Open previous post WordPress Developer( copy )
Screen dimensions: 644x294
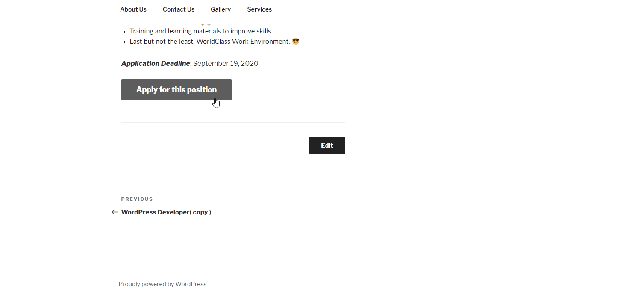[x=166, y=212]
